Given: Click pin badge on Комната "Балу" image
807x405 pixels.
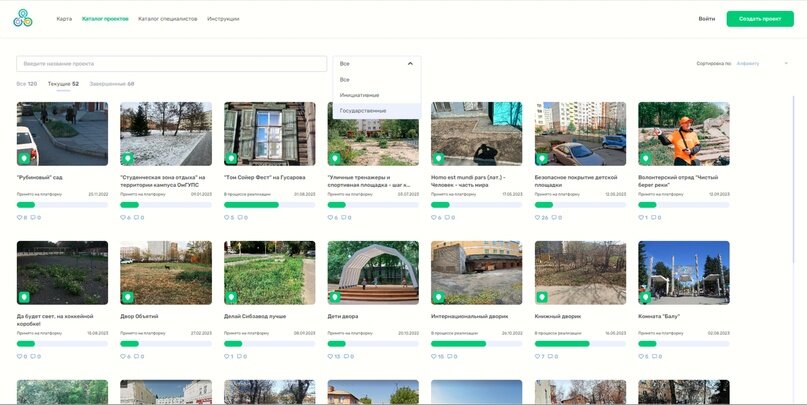Looking at the screenshot, I should [646, 297].
